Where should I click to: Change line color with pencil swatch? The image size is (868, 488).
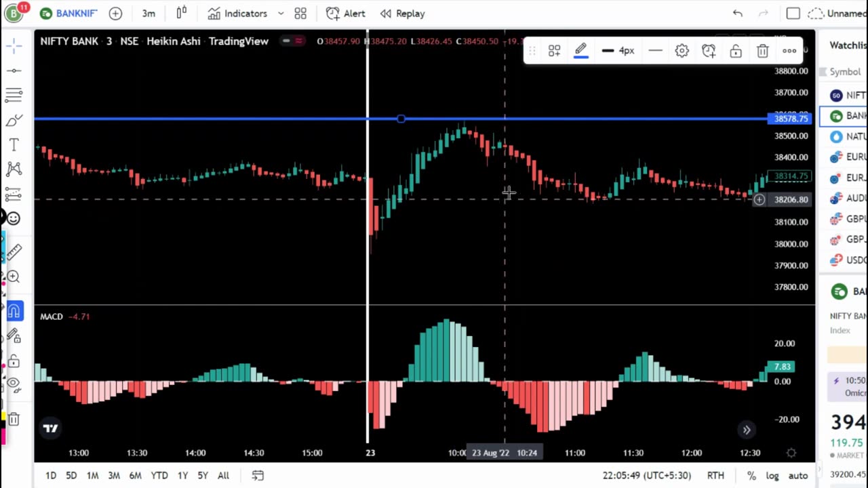pyautogui.click(x=581, y=51)
